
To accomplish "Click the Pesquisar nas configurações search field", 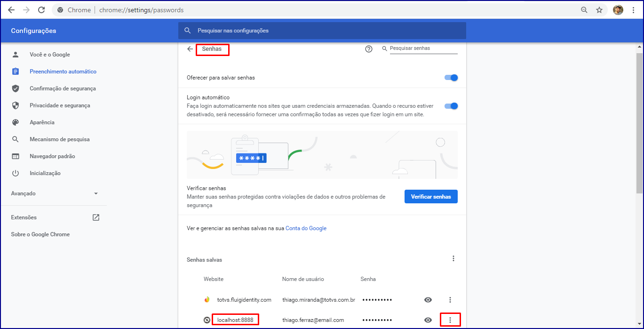I will coord(322,31).
